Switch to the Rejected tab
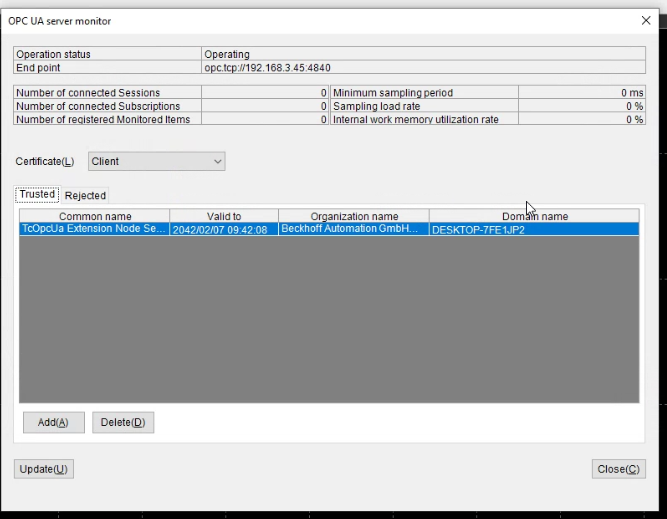The image size is (667, 519). point(85,196)
